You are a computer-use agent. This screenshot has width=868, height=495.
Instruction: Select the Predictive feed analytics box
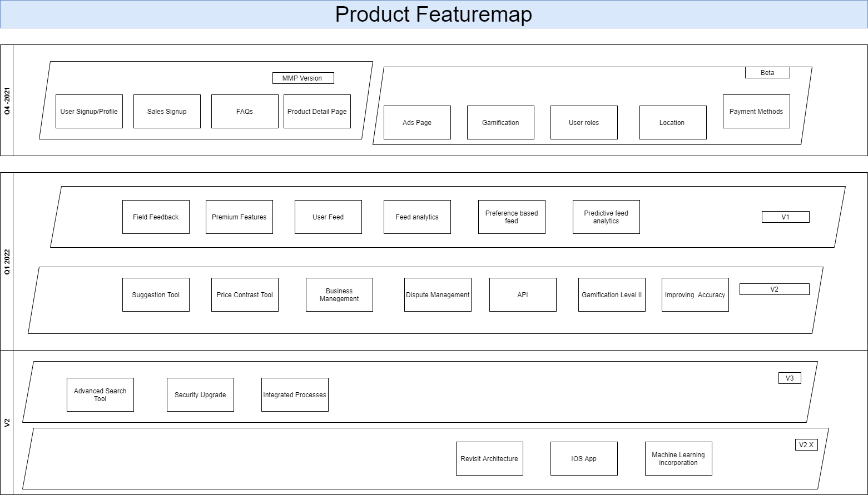pos(606,217)
